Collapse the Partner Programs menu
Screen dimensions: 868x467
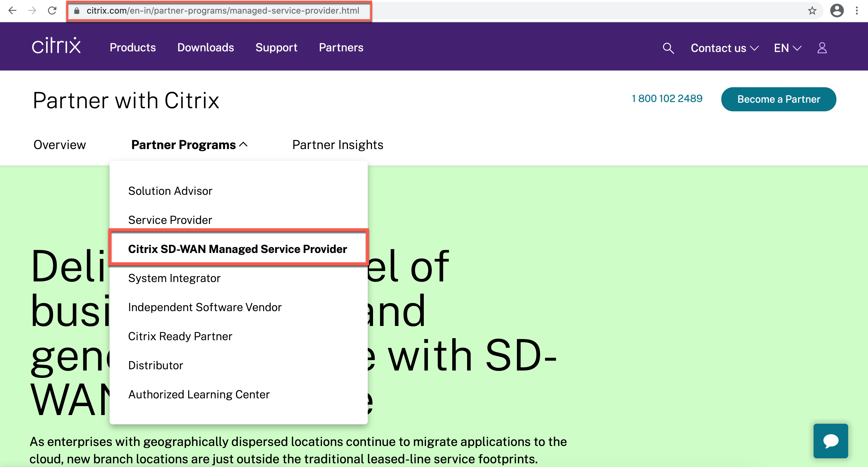tap(189, 145)
